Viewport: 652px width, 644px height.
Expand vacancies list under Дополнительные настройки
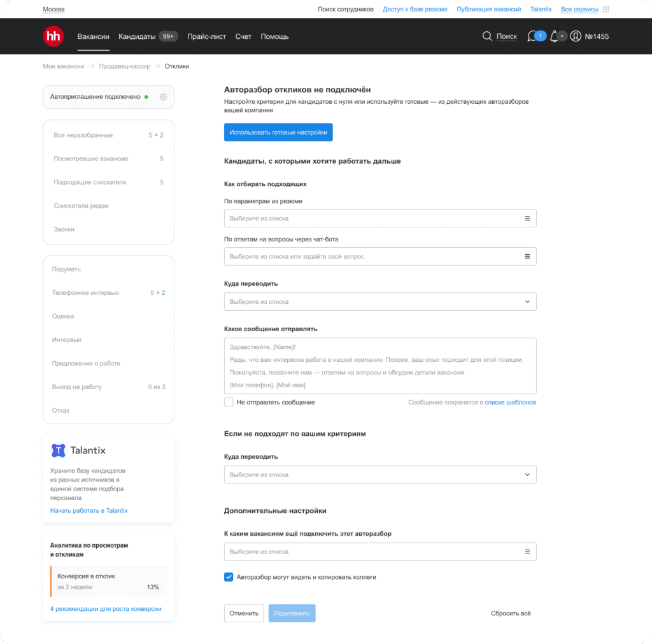(x=527, y=551)
